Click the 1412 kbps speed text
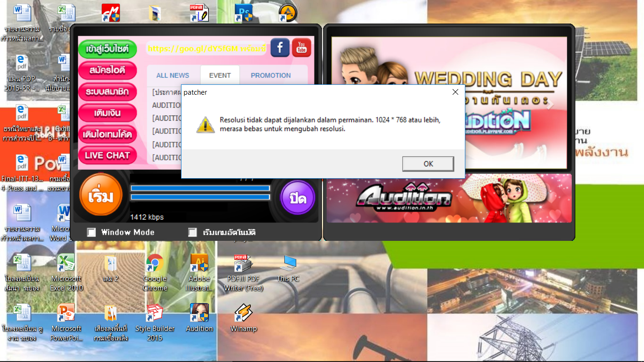The height and width of the screenshot is (362, 644). click(x=147, y=217)
